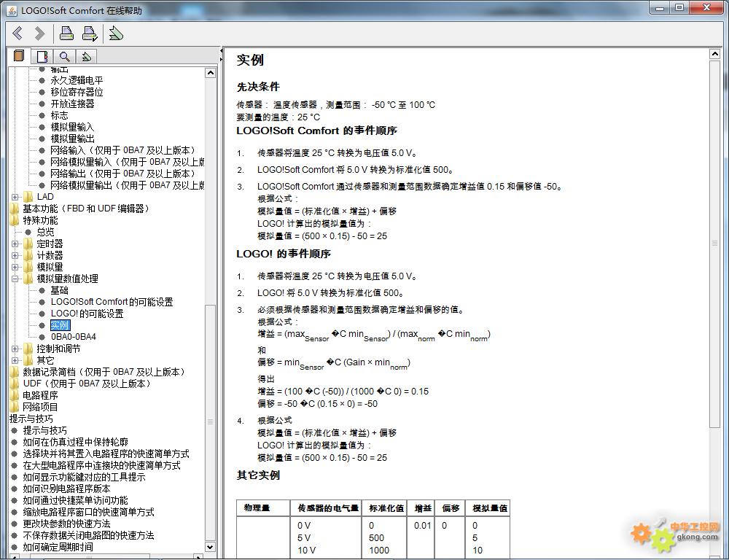The width and height of the screenshot is (729, 560).
Task: Open 如何显示功能键对应的工具提示 topic
Action: coord(84,477)
